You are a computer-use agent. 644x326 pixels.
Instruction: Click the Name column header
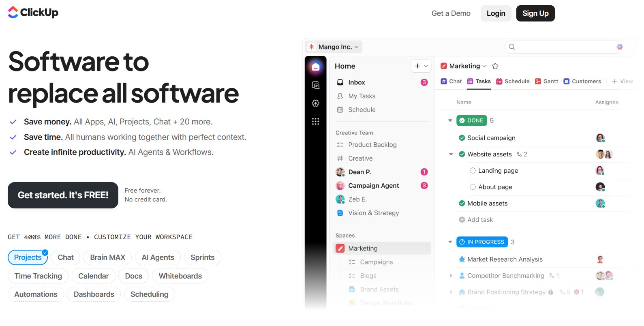click(464, 103)
